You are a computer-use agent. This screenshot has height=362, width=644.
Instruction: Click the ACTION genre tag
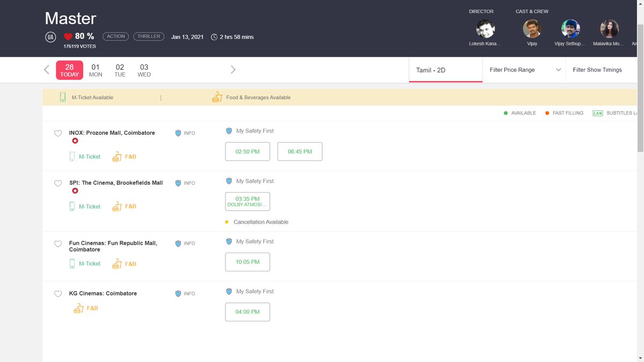(116, 36)
